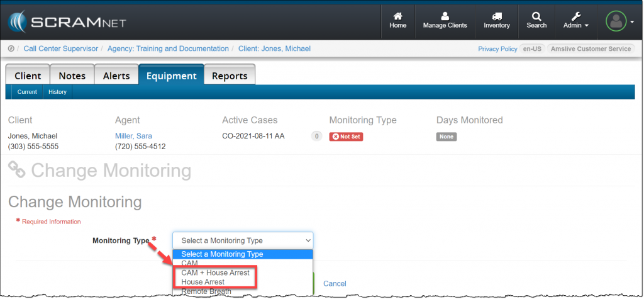Open Manage Clients from the top bar
Image resolution: width=644 pixels, height=299 pixels.
(445, 20)
